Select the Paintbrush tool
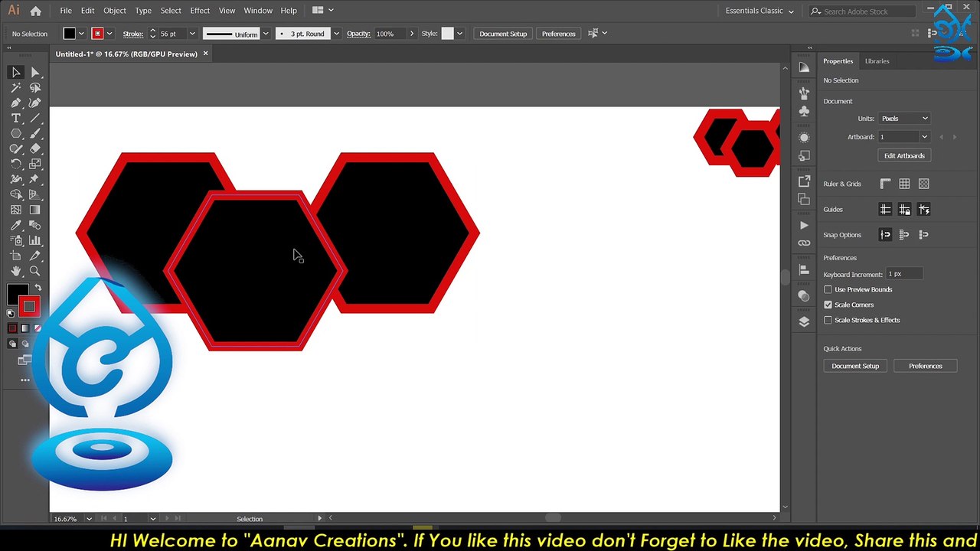The height and width of the screenshot is (551, 980). (x=34, y=133)
